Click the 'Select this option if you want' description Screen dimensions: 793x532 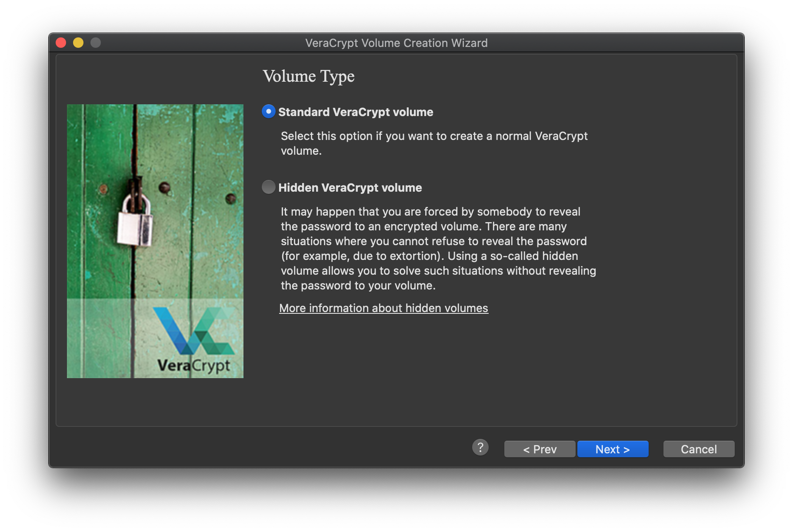(434, 143)
